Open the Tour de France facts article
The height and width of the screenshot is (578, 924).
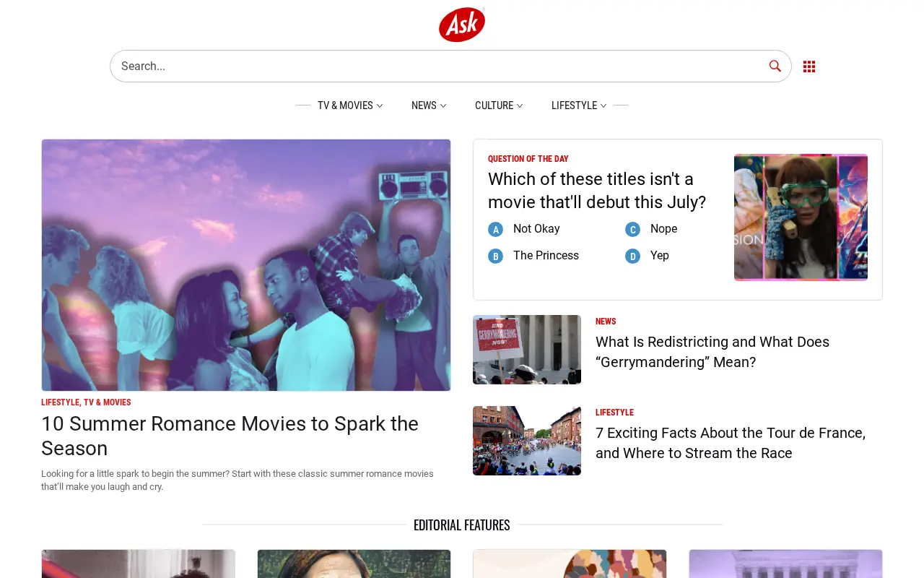(731, 443)
